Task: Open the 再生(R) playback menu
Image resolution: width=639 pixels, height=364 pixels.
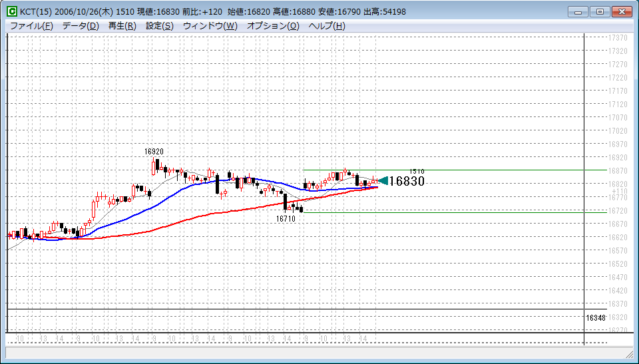Action: click(122, 26)
